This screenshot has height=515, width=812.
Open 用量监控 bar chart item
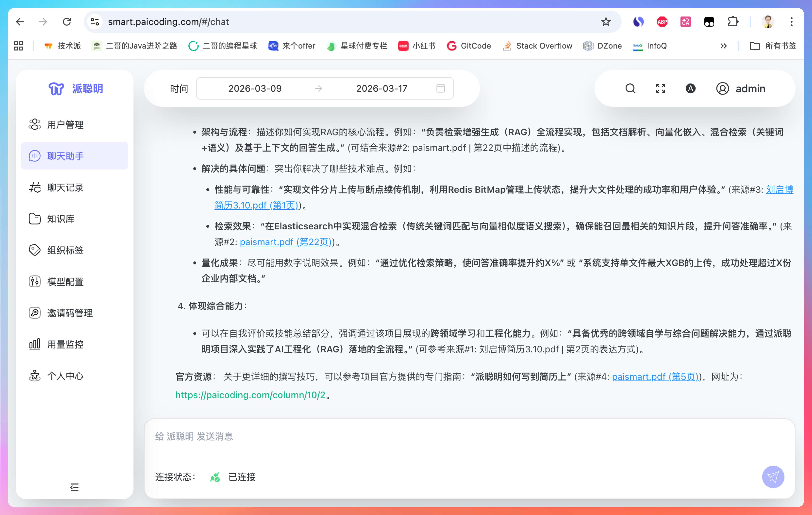coord(65,344)
